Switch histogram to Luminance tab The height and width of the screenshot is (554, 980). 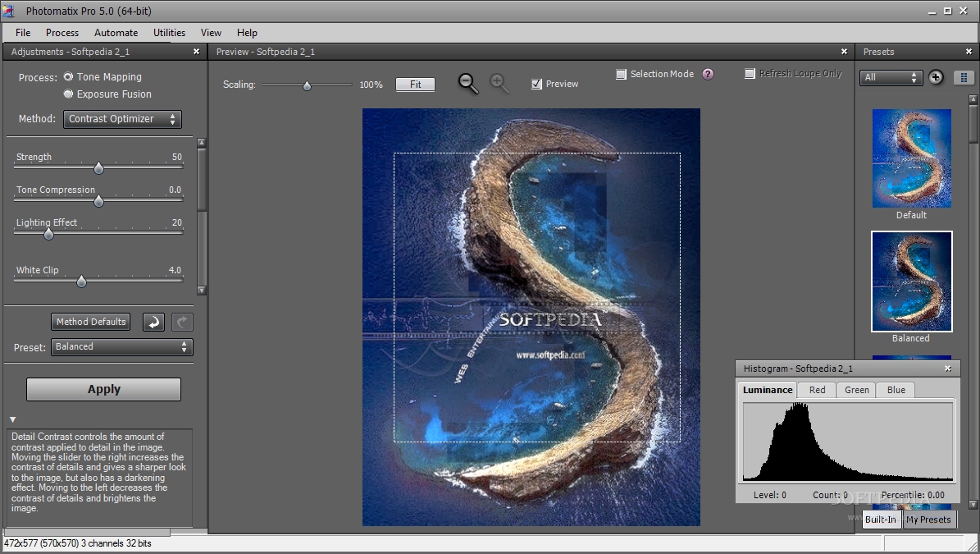tap(768, 390)
